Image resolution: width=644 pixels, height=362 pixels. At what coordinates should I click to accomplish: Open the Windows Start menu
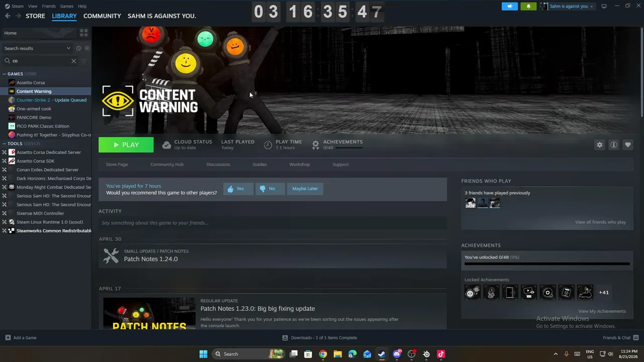[x=203, y=354]
